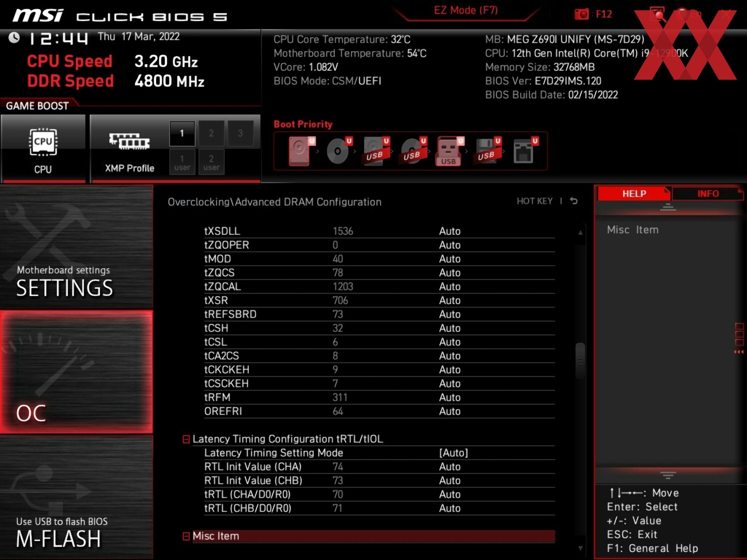Select the tXSR Auto value field
The image size is (747, 560).
click(x=450, y=301)
